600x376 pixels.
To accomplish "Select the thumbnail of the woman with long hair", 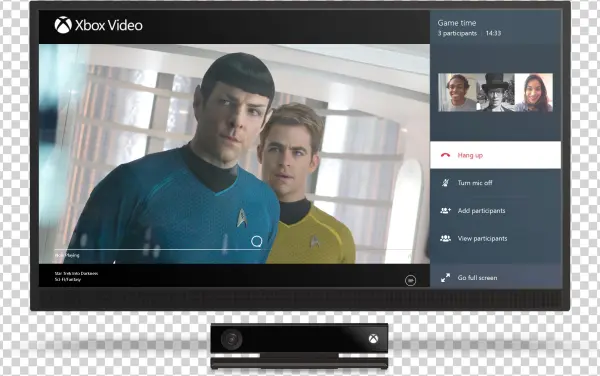I will coord(534,93).
